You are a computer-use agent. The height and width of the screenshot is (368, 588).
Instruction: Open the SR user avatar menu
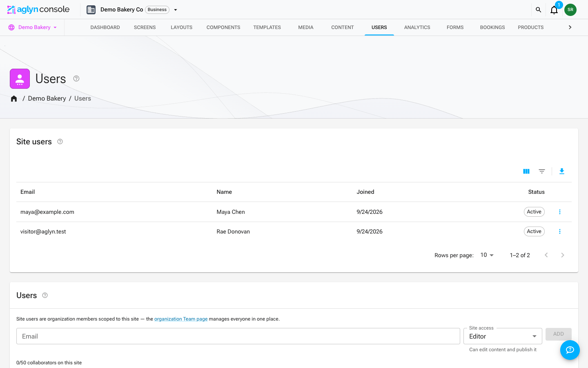click(570, 10)
